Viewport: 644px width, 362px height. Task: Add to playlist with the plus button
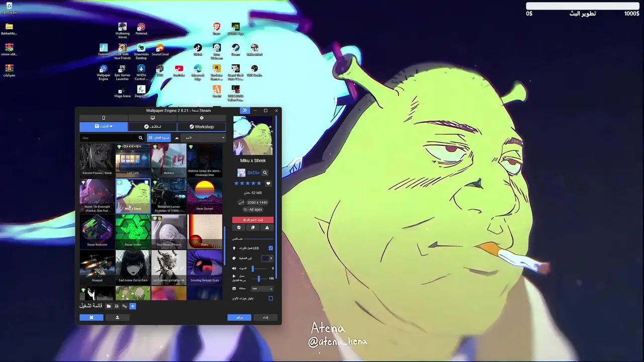click(133, 306)
